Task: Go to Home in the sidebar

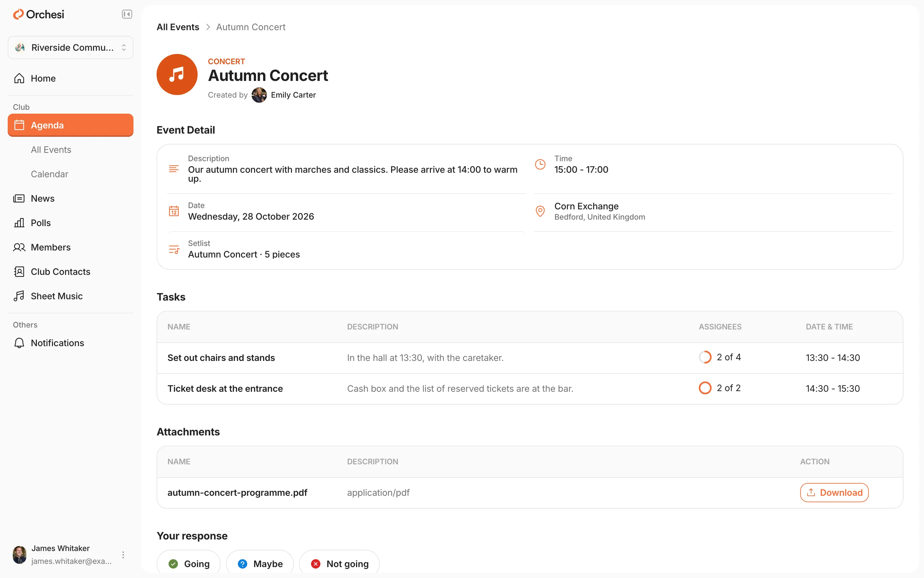Action: pos(71,78)
